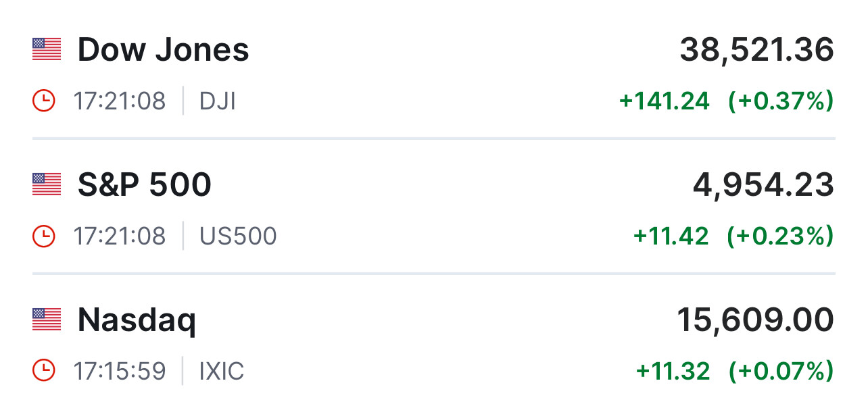868x406 pixels.
Task: Click the +0.37% percent change
Action: click(780, 101)
